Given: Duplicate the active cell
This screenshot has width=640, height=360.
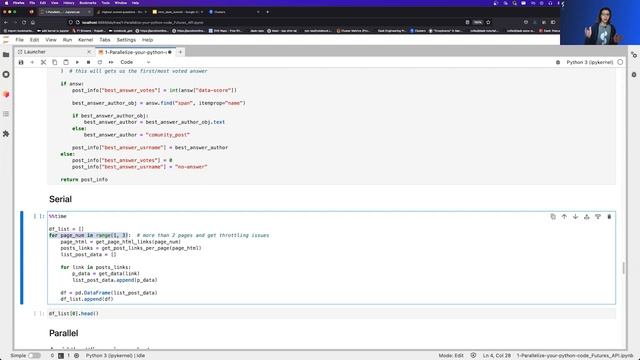Looking at the screenshot, I should (x=553, y=217).
